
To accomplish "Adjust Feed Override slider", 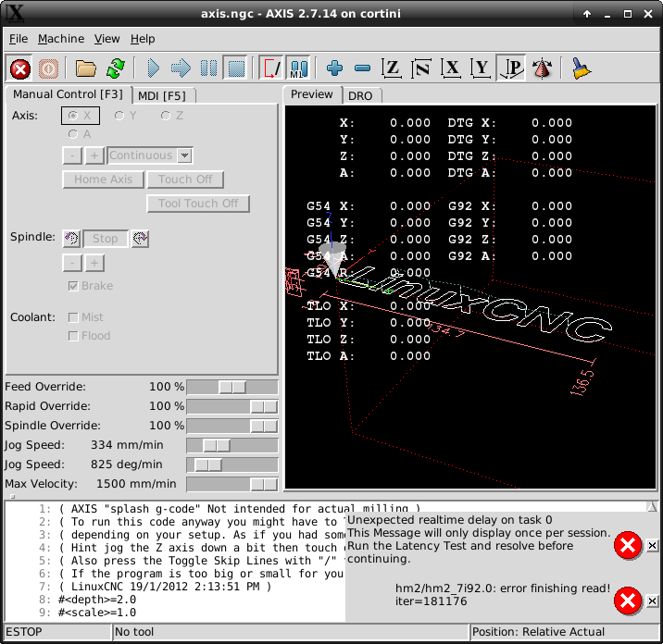I will coord(232,387).
